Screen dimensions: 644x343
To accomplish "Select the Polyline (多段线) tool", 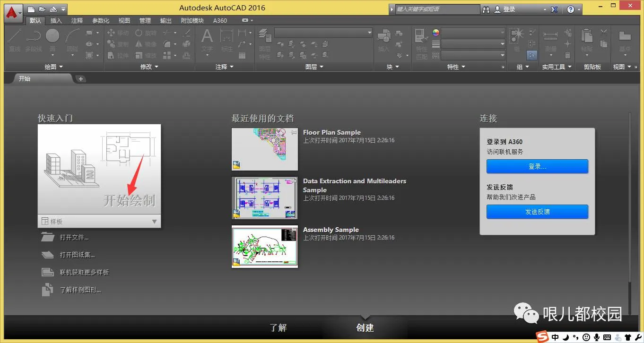I will 34,41.
